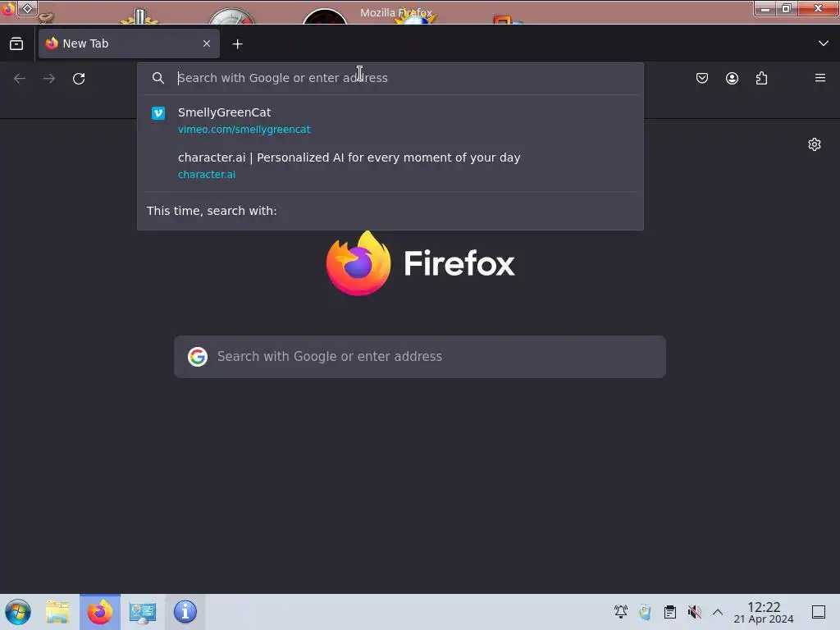Click the Google logo in the search box
Image resolution: width=840 pixels, height=630 pixels.
(198, 357)
